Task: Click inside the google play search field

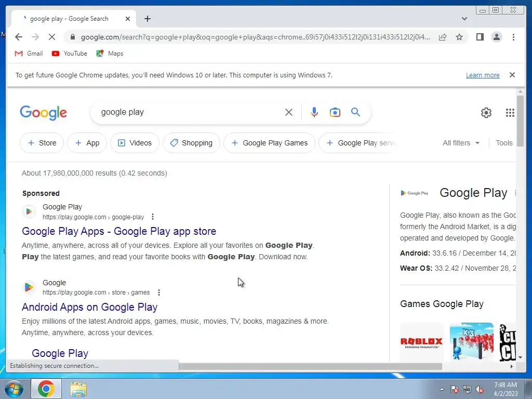Action: point(190,112)
